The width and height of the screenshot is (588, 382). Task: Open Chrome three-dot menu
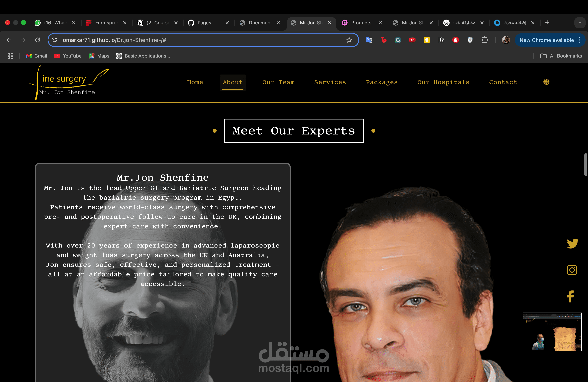[x=579, y=40]
